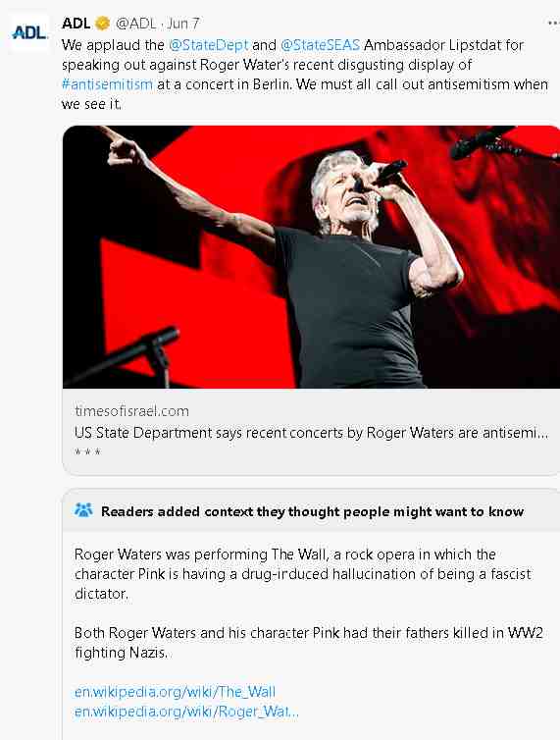Open the timesofisrael.com link card domain
560x740 pixels.
(131, 411)
